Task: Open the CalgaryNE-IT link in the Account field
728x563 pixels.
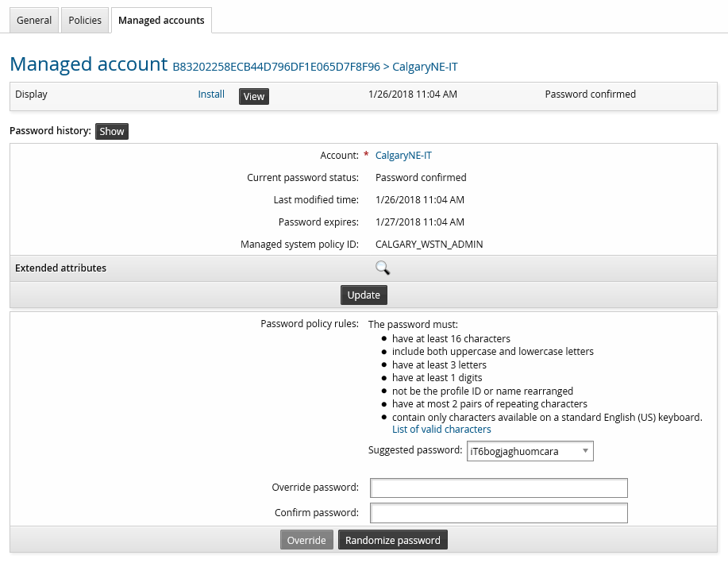Action: (x=403, y=156)
